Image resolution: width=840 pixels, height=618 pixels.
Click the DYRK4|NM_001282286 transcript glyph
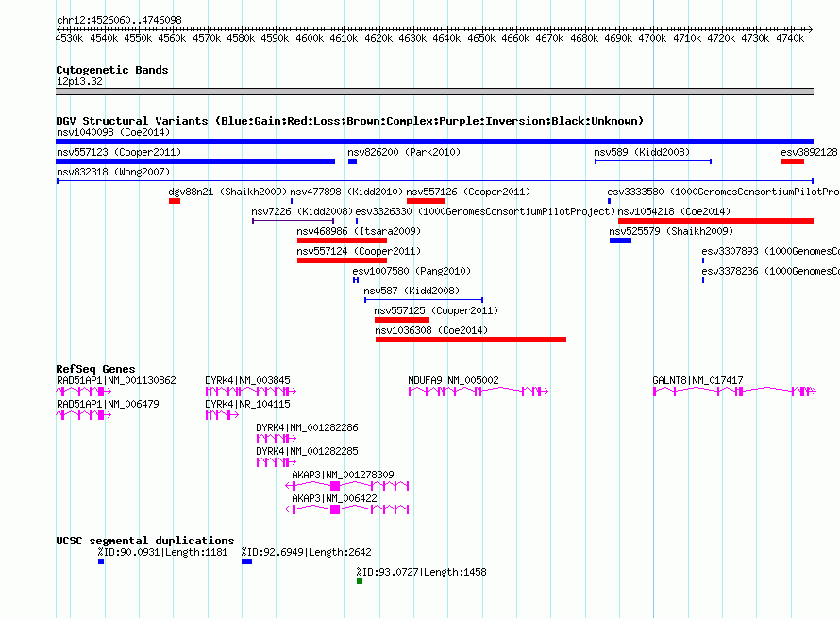coord(277,439)
